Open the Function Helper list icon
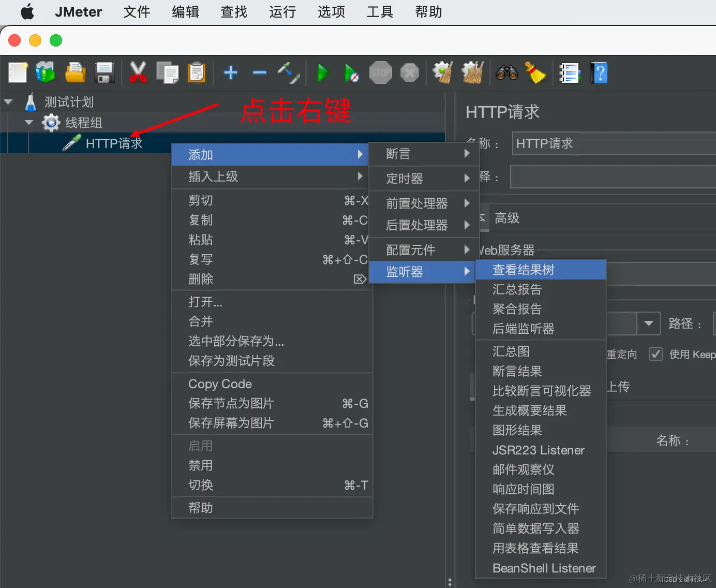 (570, 73)
